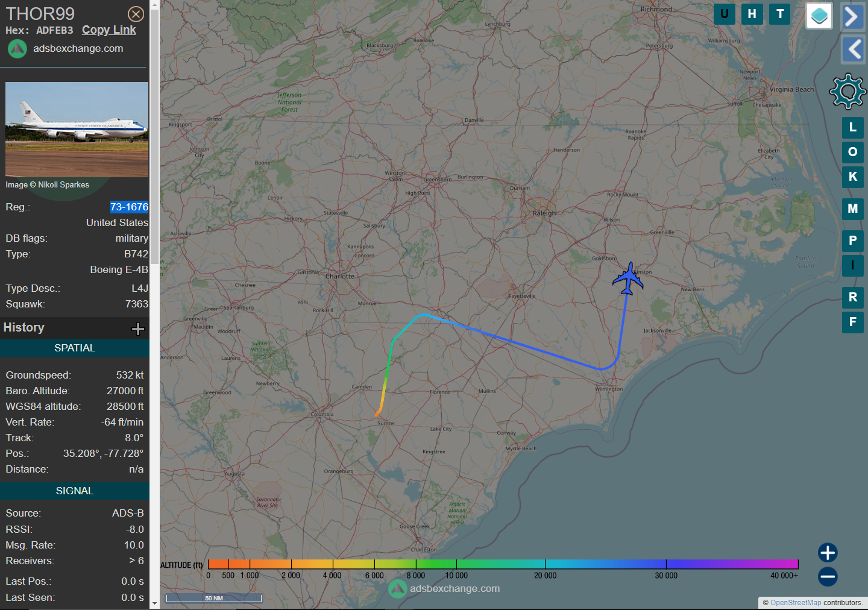
Task: Click the Boeing E-4B description text
Action: pyautogui.click(x=119, y=270)
